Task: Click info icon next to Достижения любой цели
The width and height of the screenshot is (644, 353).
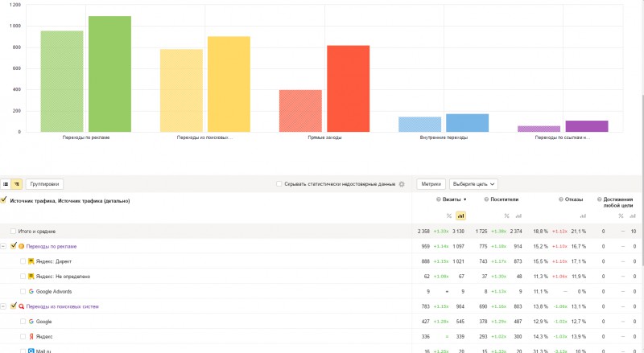Action: coord(599,199)
